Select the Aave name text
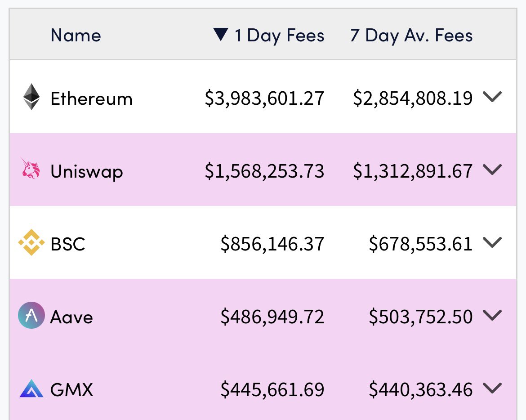 point(71,317)
